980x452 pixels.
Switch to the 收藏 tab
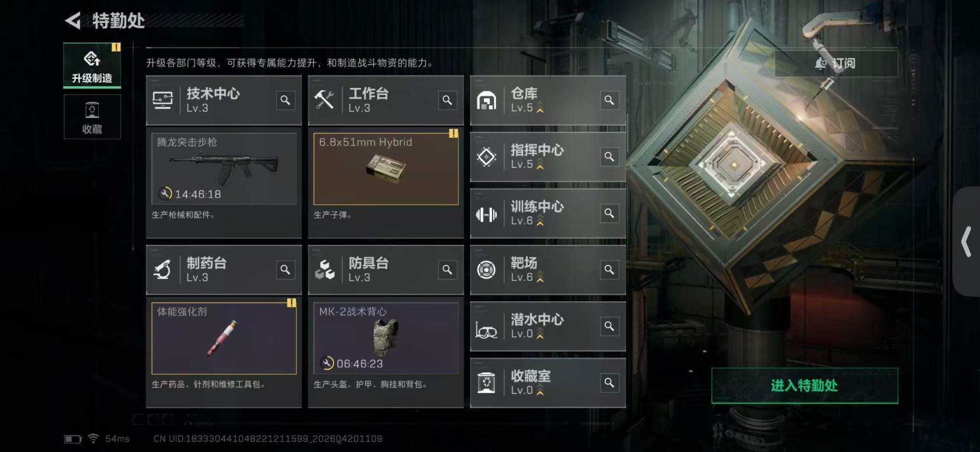point(92,117)
